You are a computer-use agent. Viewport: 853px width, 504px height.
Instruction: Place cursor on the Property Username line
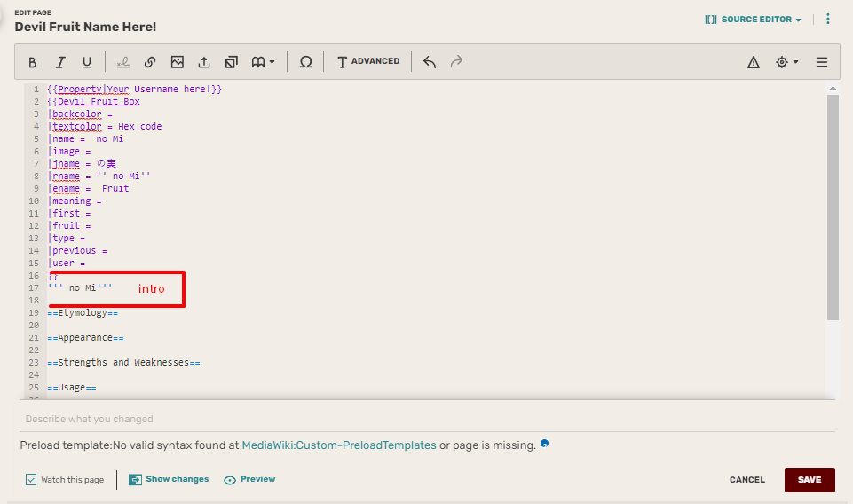click(134, 89)
